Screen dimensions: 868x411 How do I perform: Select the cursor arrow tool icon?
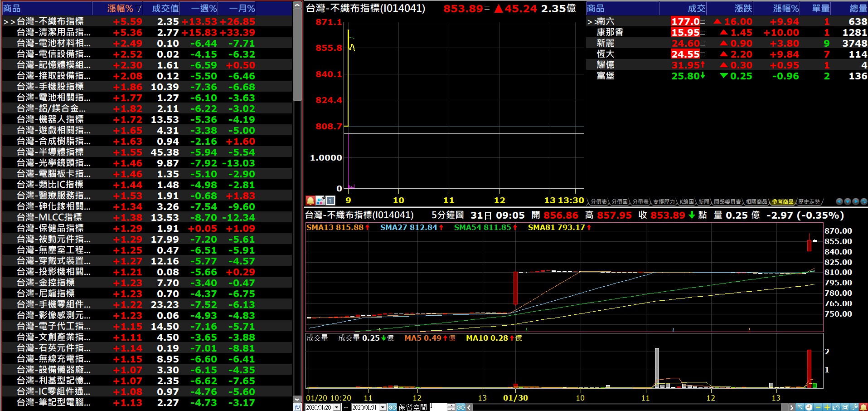point(800,407)
